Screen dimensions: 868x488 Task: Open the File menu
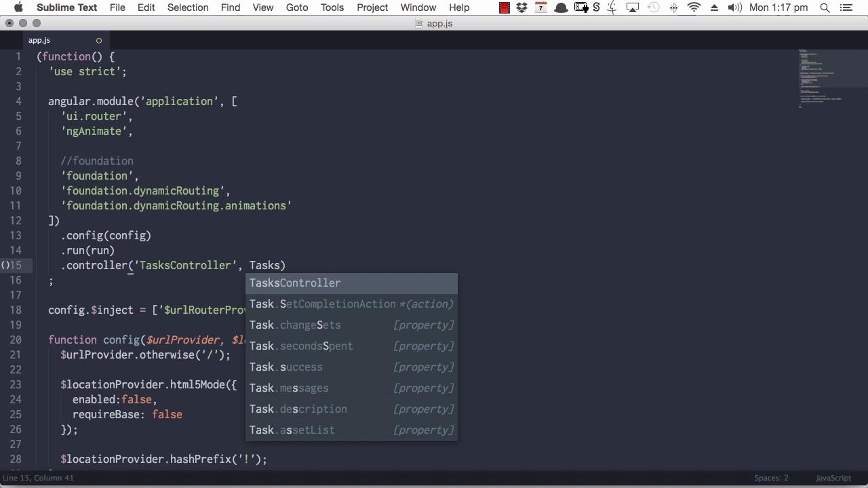pyautogui.click(x=117, y=7)
